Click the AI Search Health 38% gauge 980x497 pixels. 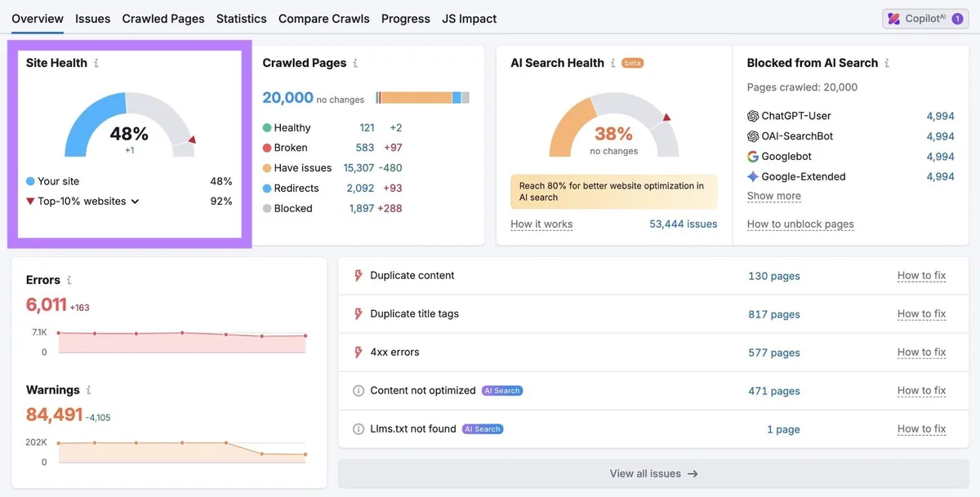614,124
